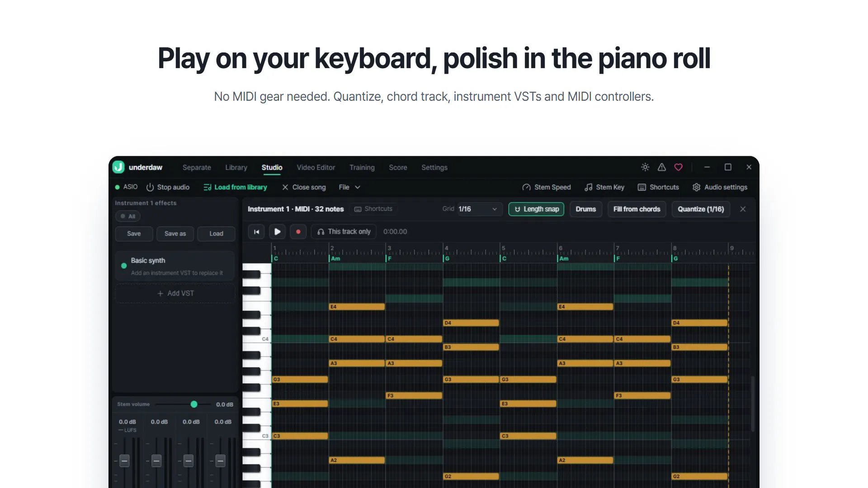Click the first mixer fader under LUFS
The image size is (868, 488).
[124, 461]
